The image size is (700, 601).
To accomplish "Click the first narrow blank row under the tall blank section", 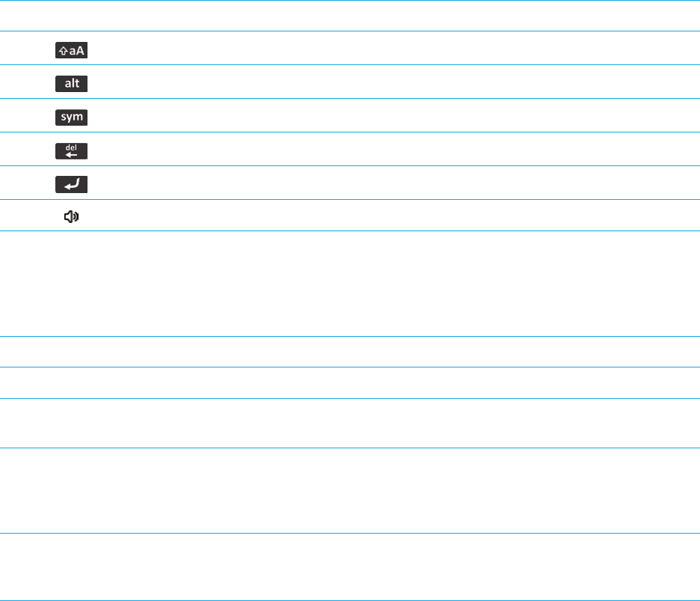I will (350, 352).
